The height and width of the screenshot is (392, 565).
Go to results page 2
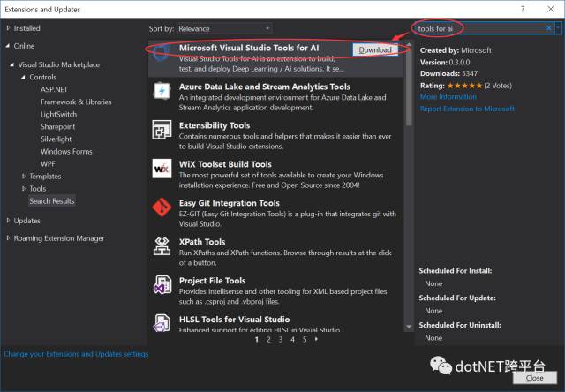point(268,339)
